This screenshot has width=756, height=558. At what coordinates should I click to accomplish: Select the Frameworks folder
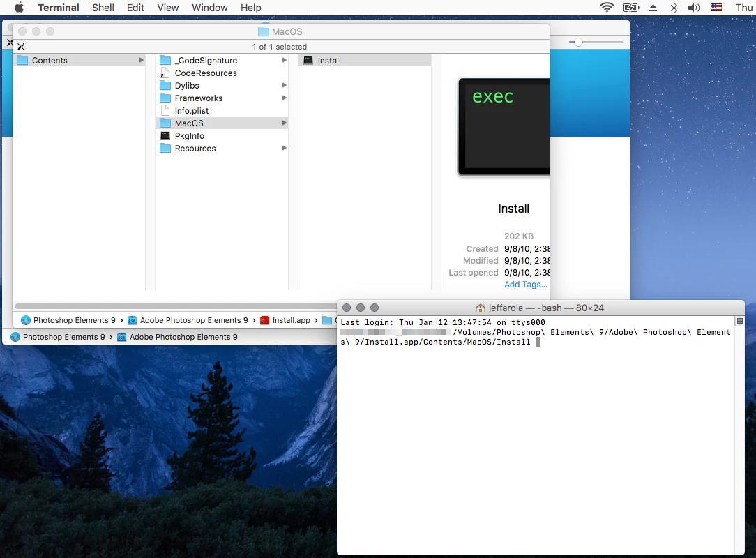222,98
